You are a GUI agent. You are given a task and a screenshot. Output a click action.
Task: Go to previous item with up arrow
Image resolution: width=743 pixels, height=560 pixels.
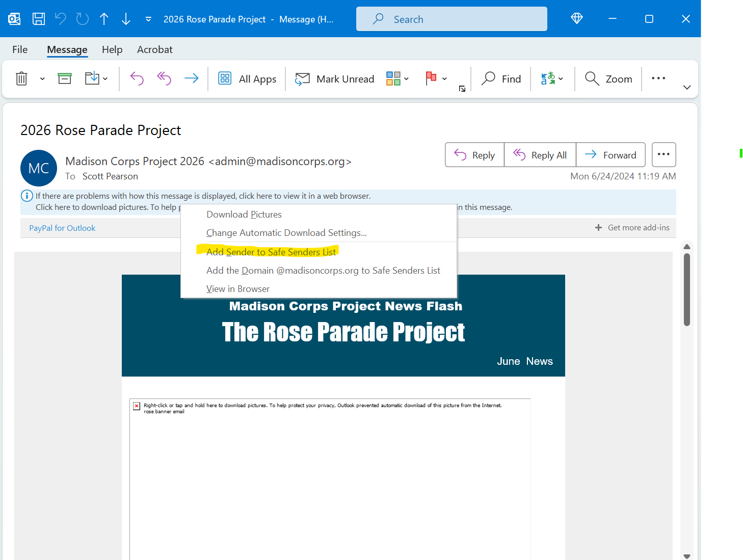click(x=104, y=19)
